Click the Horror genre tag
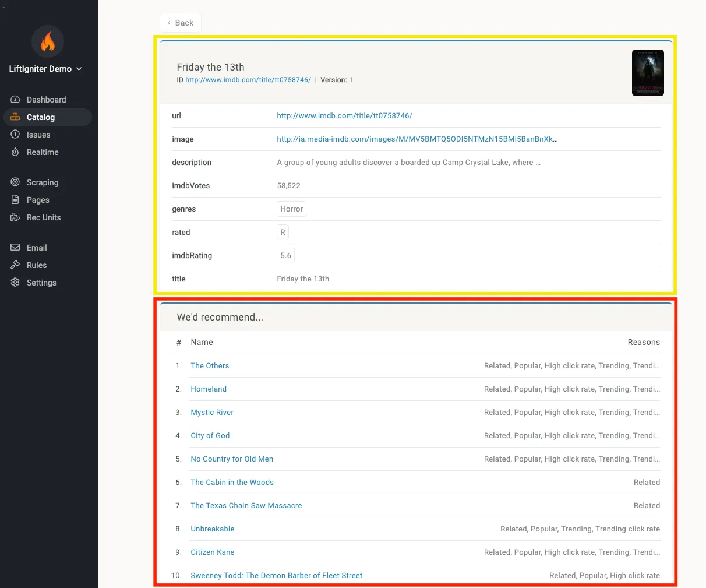Image resolution: width=706 pixels, height=588 pixels. click(292, 209)
